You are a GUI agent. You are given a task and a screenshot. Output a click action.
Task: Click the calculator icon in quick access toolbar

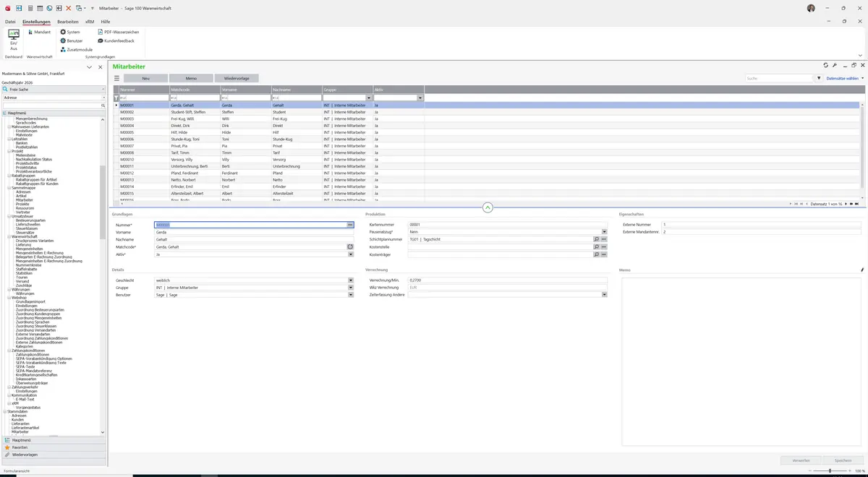click(30, 8)
